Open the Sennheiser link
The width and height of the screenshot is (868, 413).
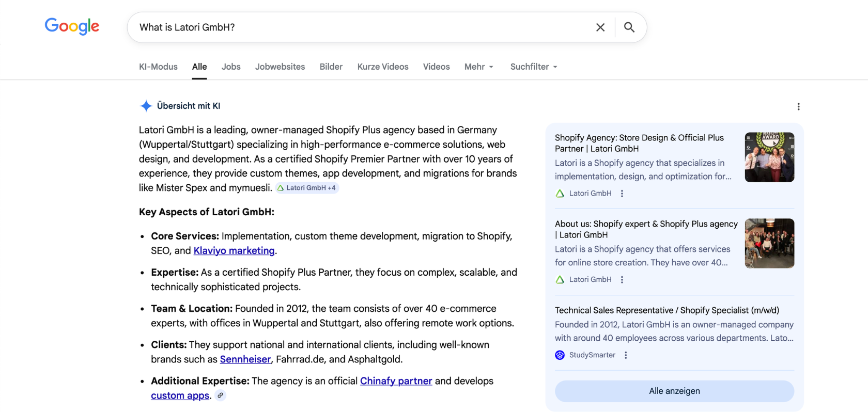click(245, 359)
